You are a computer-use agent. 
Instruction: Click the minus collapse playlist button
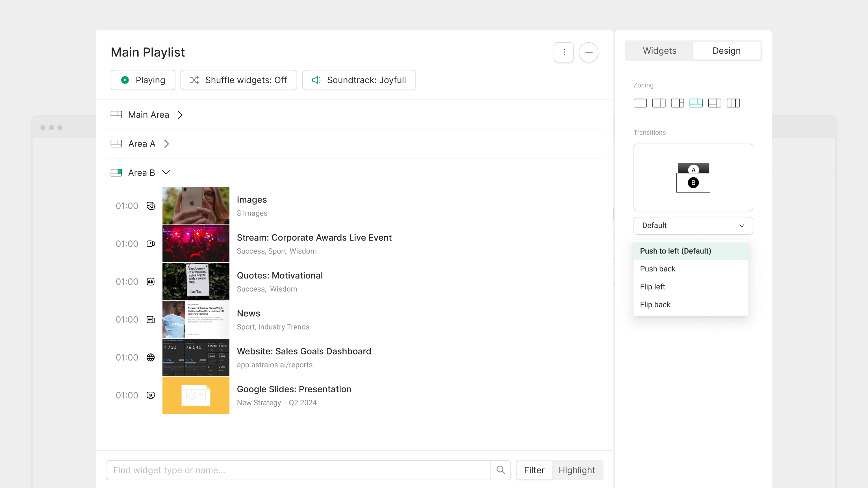click(x=589, y=52)
